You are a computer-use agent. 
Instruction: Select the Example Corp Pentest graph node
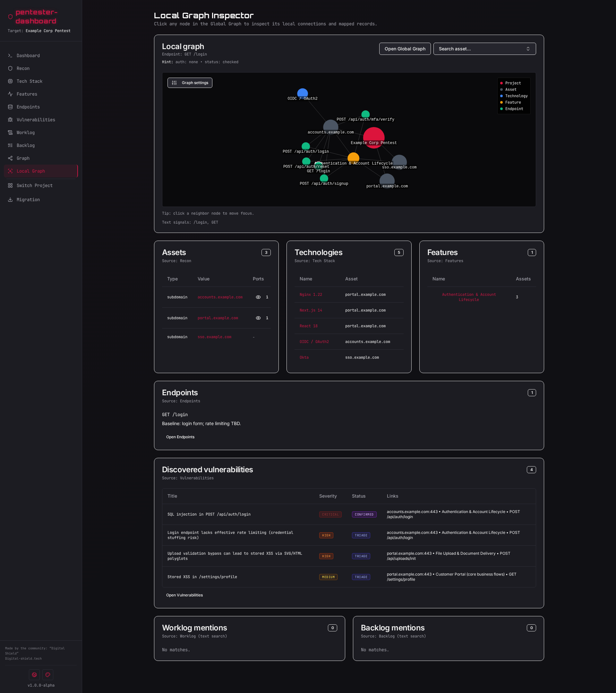[x=373, y=137]
